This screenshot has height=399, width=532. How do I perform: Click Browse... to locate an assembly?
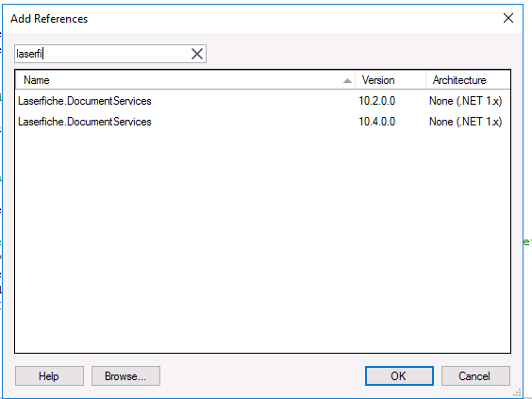tap(125, 376)
